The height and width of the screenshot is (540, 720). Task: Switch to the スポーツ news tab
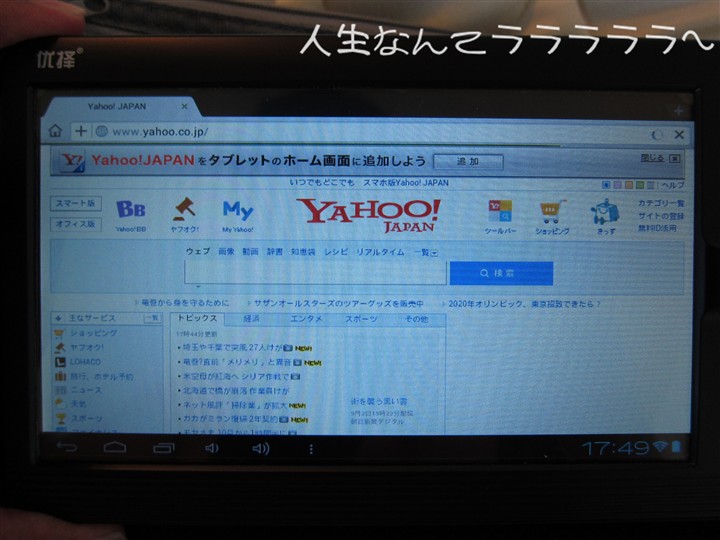click(361, 319)
